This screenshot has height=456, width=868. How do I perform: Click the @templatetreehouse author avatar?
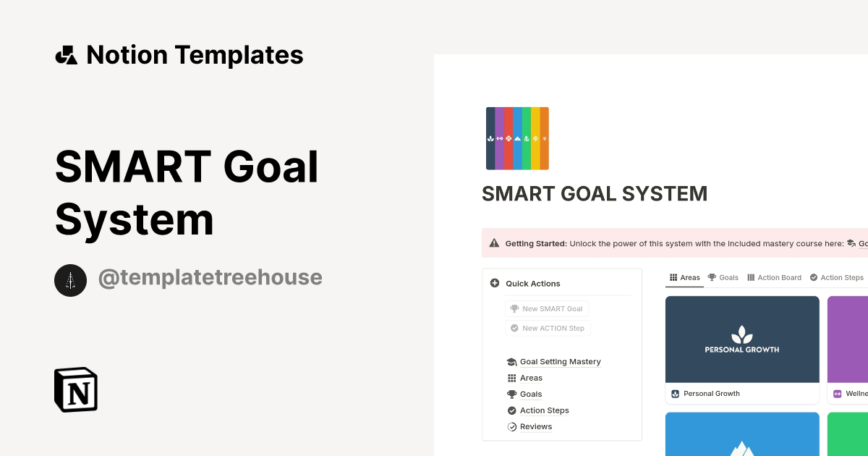pos(70,280)
